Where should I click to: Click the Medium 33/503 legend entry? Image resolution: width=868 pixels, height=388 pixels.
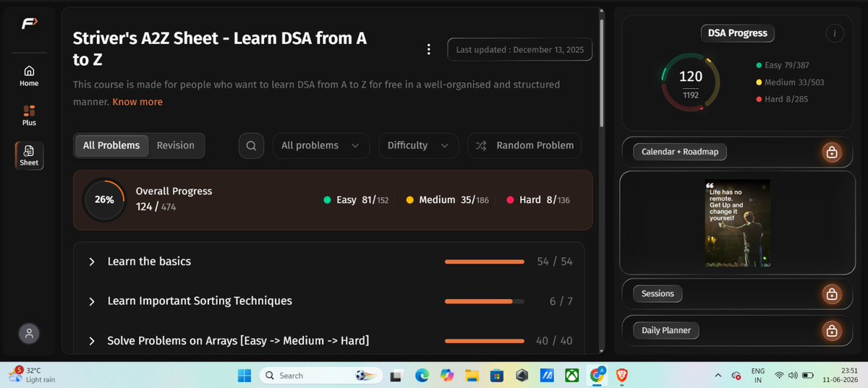pos(791,82)
